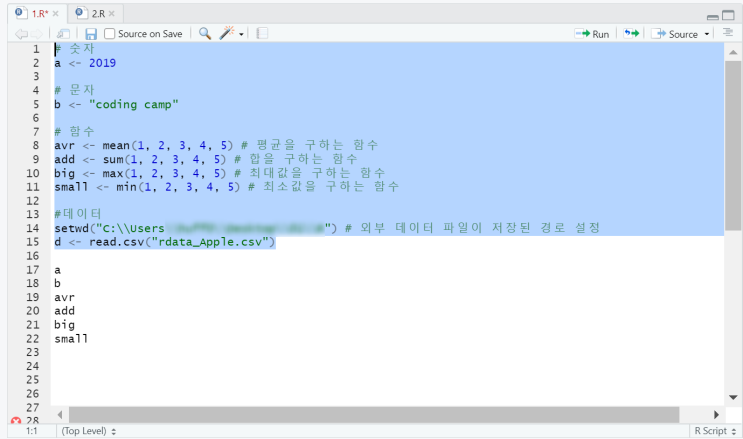Click the horizontal scrollbar thumb
This screenshot has height=439, width=743.
click(374, 415)
